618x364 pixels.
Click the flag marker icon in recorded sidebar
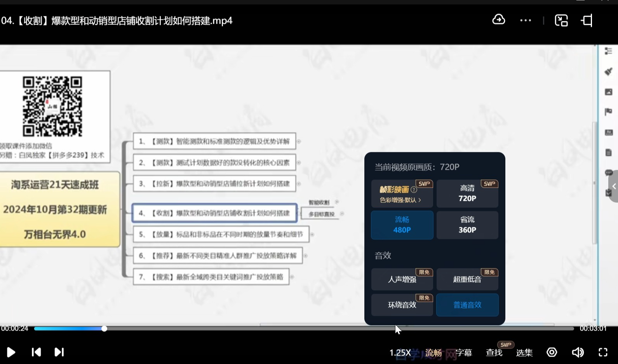608,112
